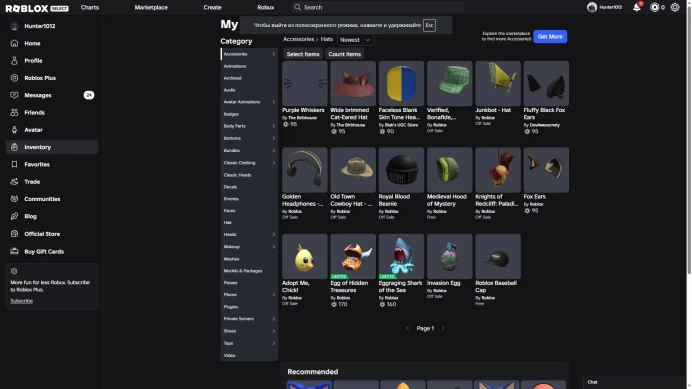Open the Create tab in header
Image resolution: width=692 pixels, height=389 pixels.
(212, 7)
